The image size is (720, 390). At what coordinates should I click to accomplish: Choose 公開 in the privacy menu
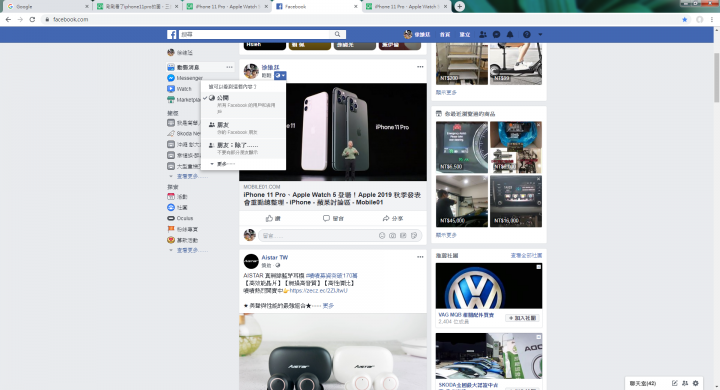click(243, 105)
